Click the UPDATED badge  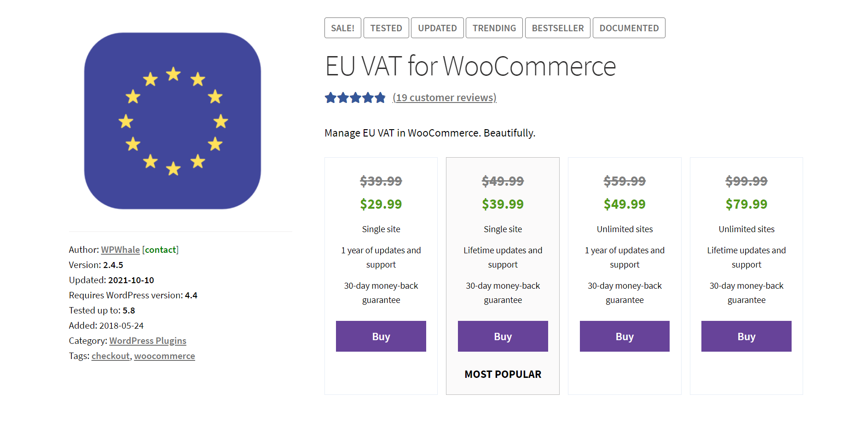point(437,28)
